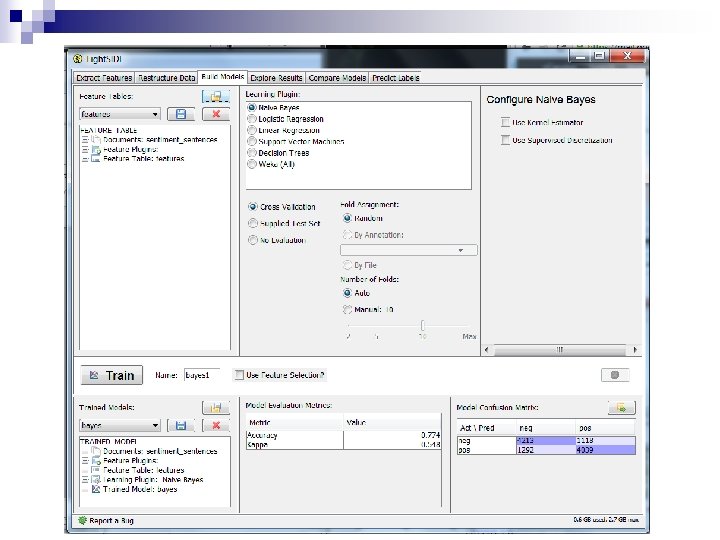Switch to the Restructure Data tab
Screen dimensions: 720x540
click(166, 78)
